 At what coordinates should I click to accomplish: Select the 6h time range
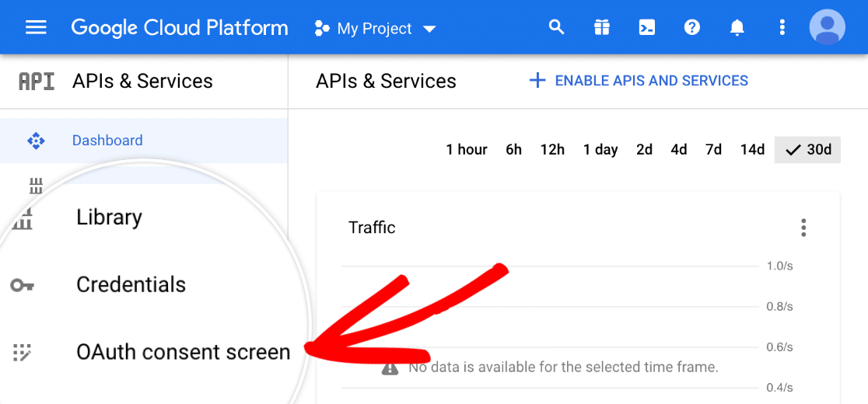point(513,150)
